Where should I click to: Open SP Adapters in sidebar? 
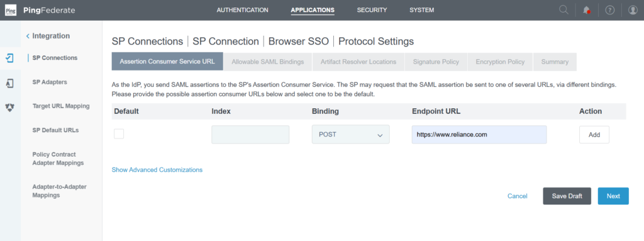[x=50, y=82]
